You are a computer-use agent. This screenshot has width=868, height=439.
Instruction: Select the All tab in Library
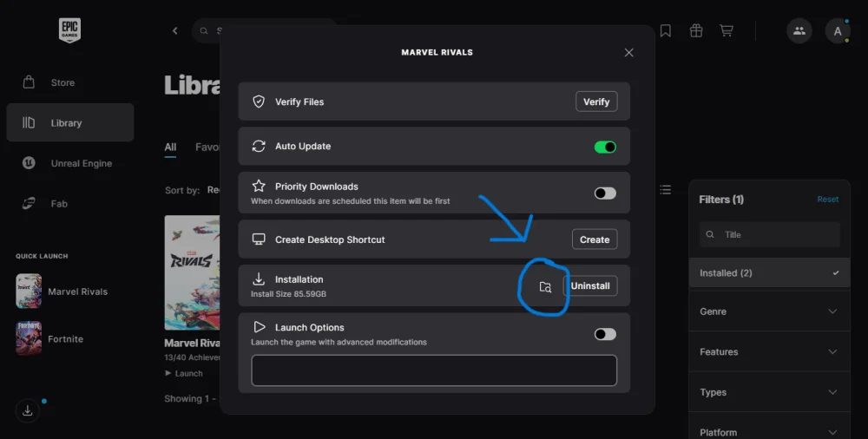[170, 147]
